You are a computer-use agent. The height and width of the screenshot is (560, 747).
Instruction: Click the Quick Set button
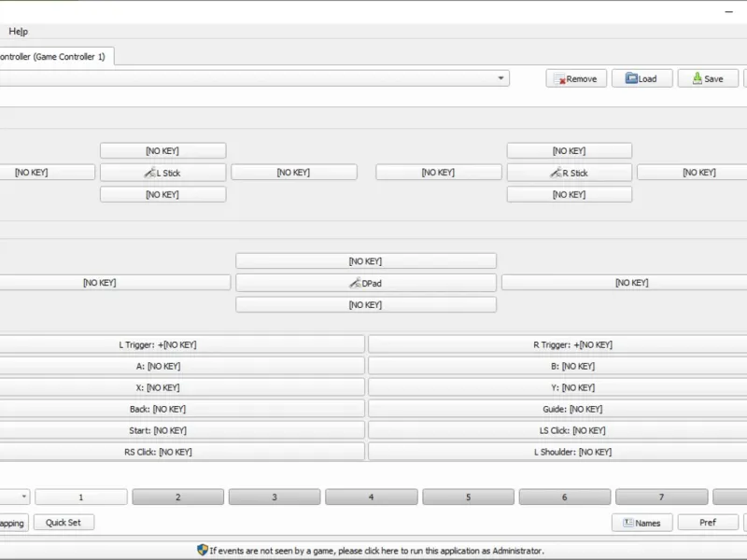[63, 523]
